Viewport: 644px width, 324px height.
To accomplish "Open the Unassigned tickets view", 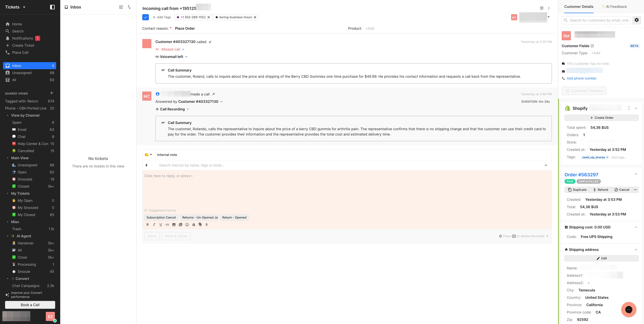I will [x=22, y=73].
